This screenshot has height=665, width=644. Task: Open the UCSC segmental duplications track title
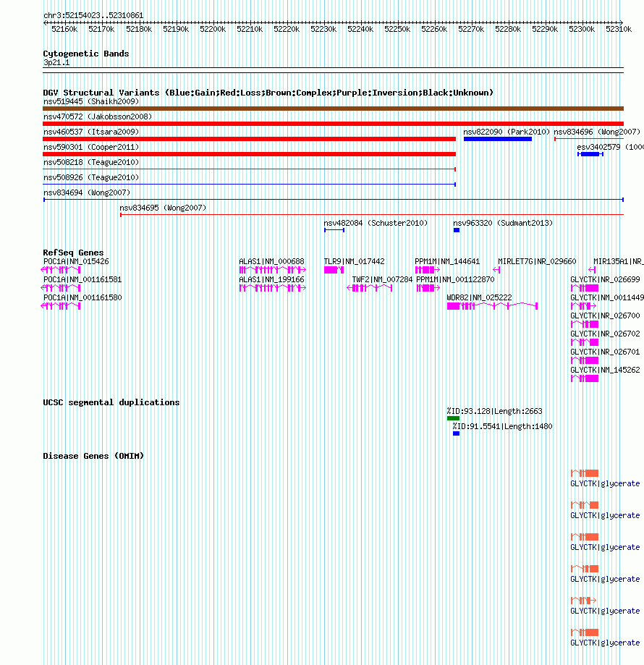[111, 402]
